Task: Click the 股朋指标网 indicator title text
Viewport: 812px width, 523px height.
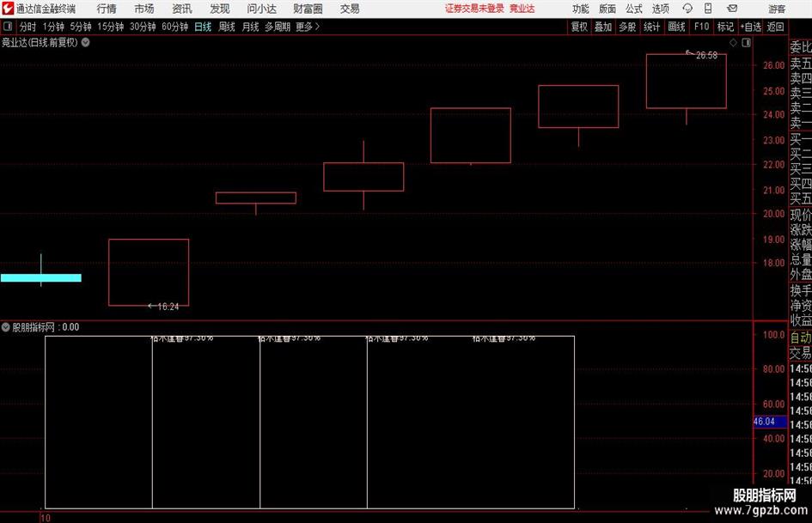Action: coord(34,327)
